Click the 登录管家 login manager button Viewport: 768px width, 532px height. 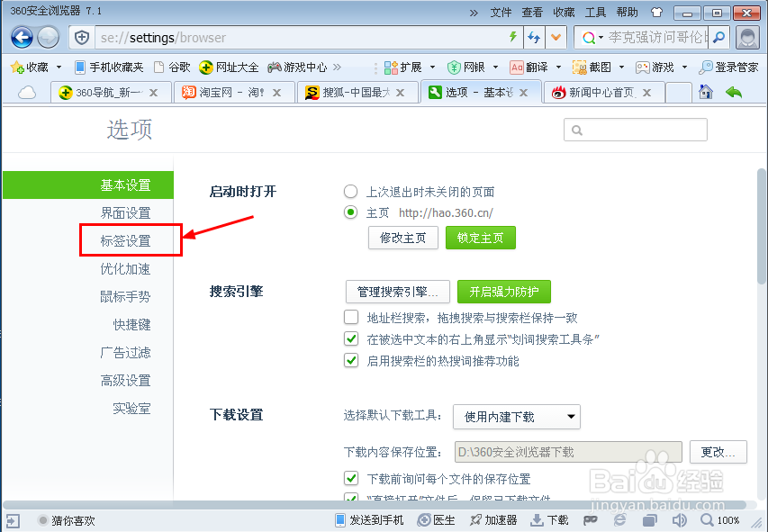click(728, 68)
